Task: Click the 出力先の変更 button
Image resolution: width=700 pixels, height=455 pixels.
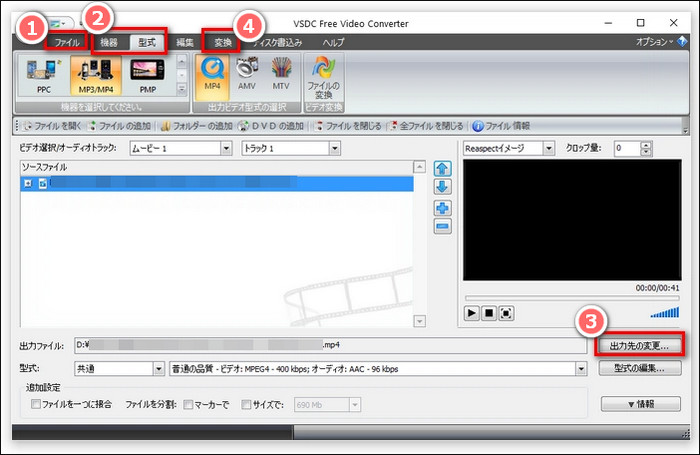Action: (x=639, y=346)
